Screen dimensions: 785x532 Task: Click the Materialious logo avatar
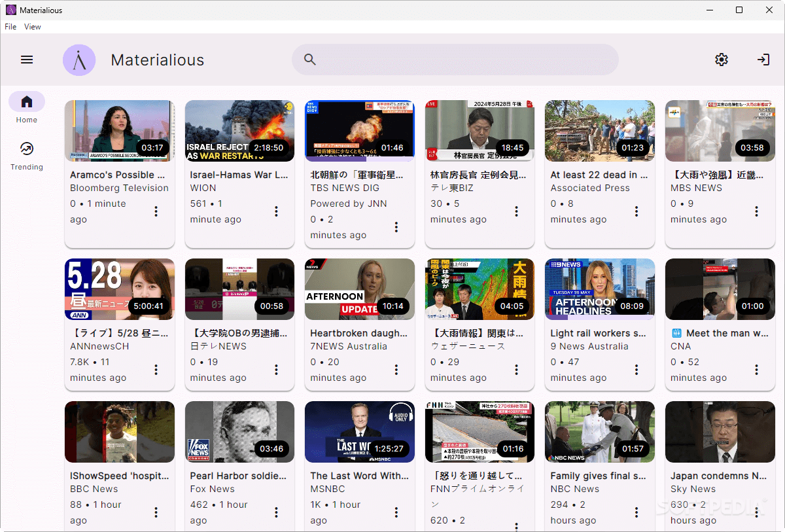(x=79, y=60)
